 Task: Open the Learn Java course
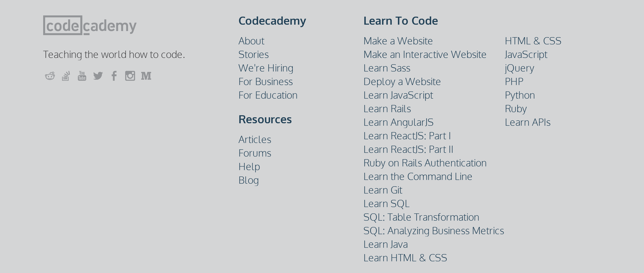pyautogui.click(x=385, y=244)
